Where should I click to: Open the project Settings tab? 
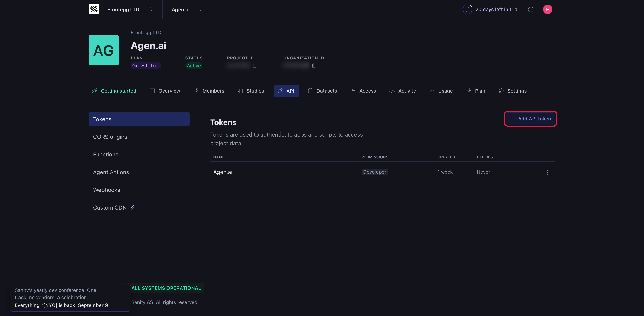point(513,91)
